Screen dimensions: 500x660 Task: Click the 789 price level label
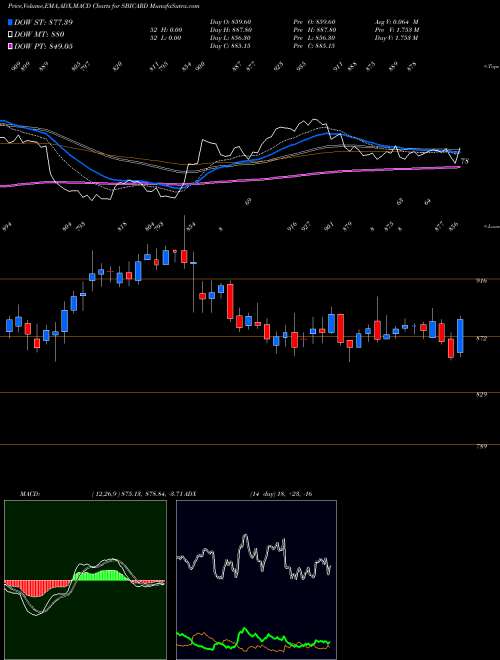(483, 446)
